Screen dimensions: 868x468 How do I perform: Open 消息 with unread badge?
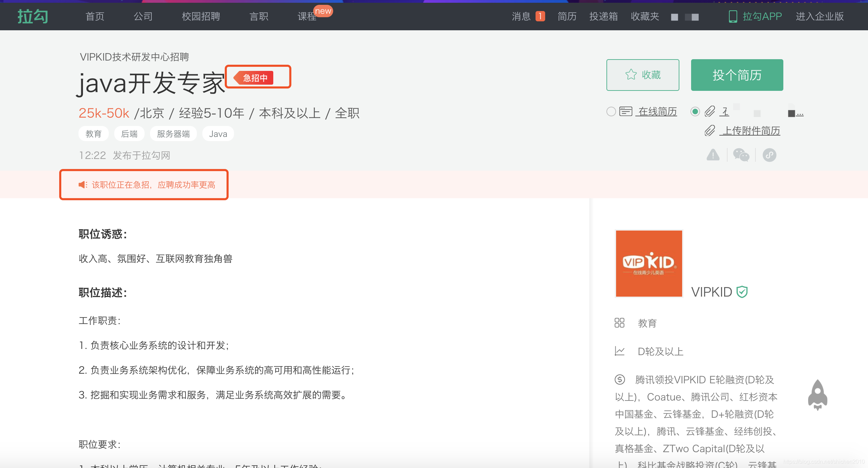(x=528, y=16)
